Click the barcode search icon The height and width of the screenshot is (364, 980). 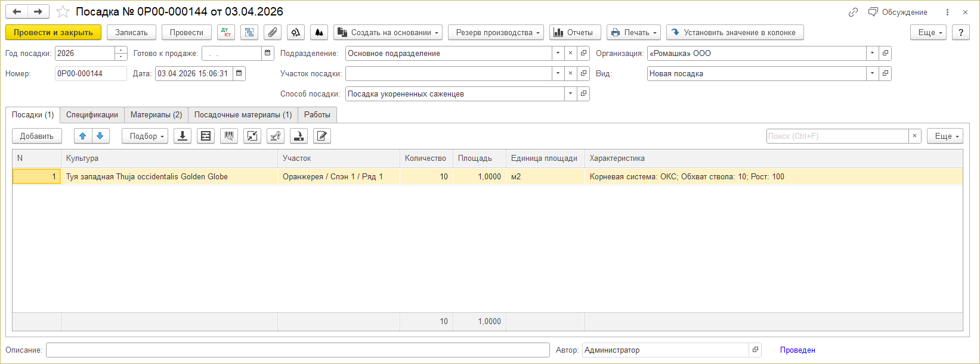pyautogui.click(x=229, y=136)
